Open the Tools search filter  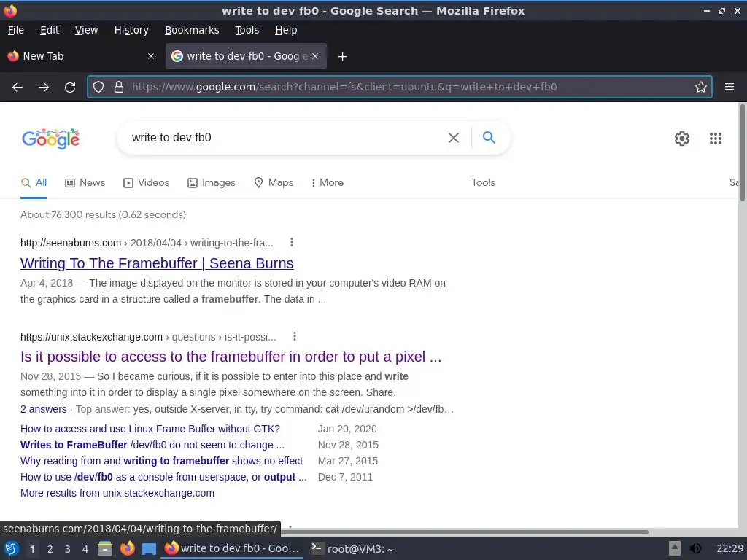click(483, 183)
